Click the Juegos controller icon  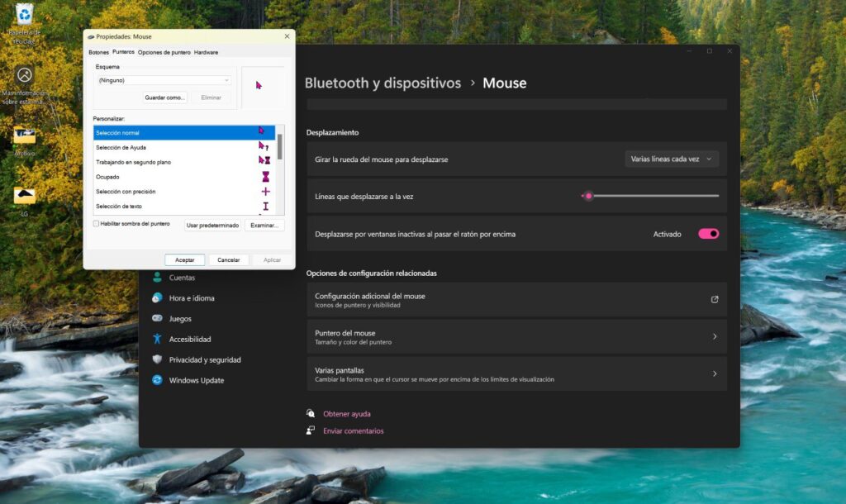click(157, 318)
